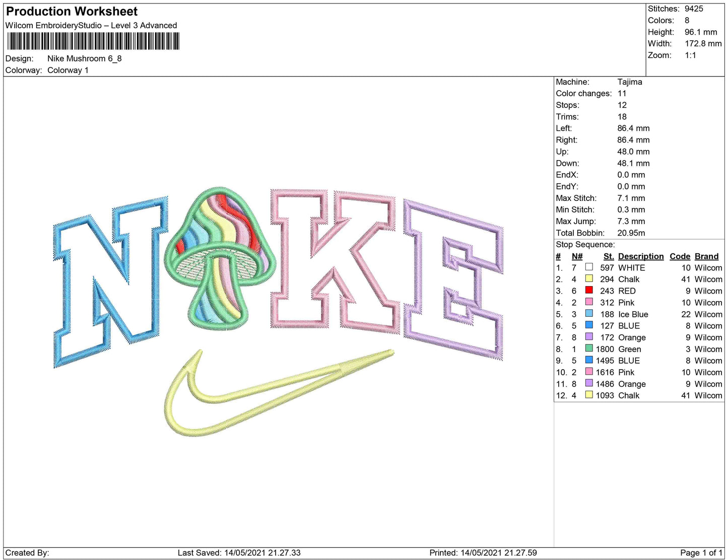728x560 pixels.
Task: Click the purple swatch for thread 1486
Action: click(x=588, y=383)
